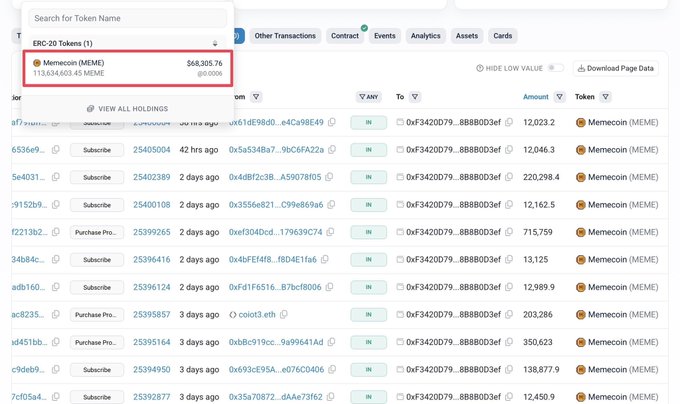Open the Assets tab
Image resolution: width=680 pixels, height=404 pixels.
467,36
